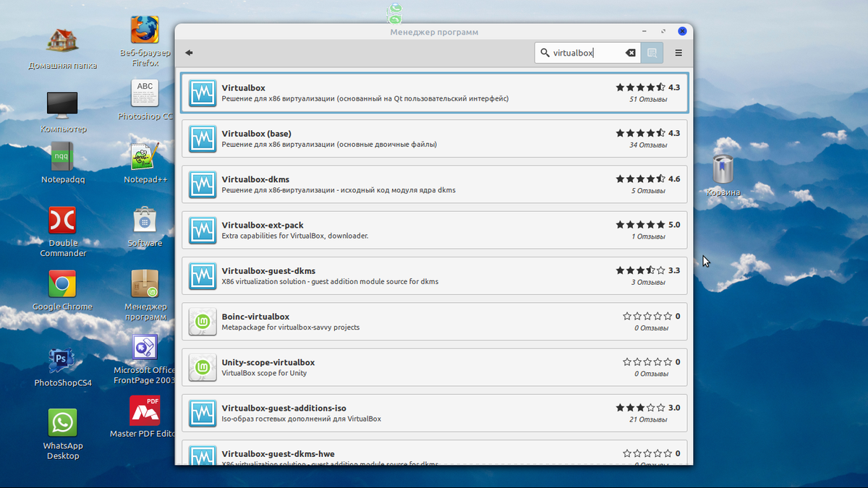The width and height of the screenshot is (868, 488).
Task: Click the Virtualbox package icon
Action: pyautogui.click(x=203, y=93)
